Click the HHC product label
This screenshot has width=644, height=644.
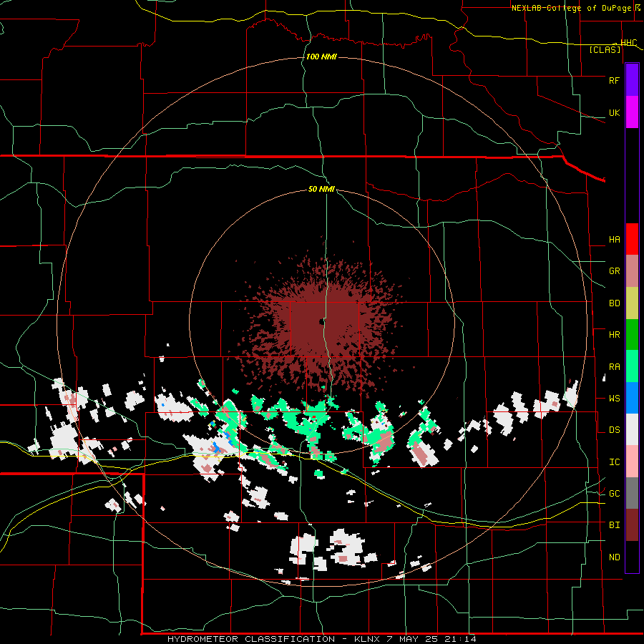pos(629,43)
